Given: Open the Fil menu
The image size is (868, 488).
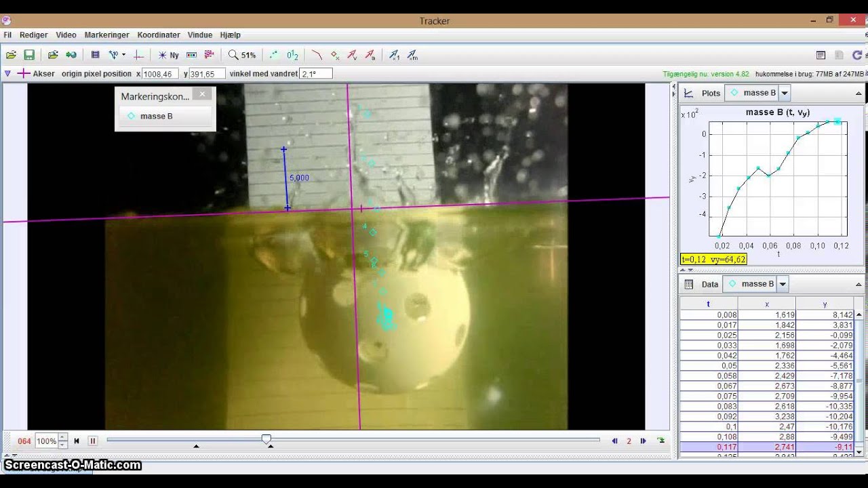Looking at the screenshot, I should point(7,35).
